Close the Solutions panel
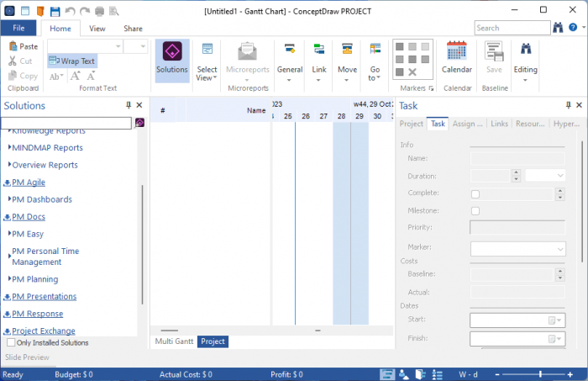 coord(139,105)
